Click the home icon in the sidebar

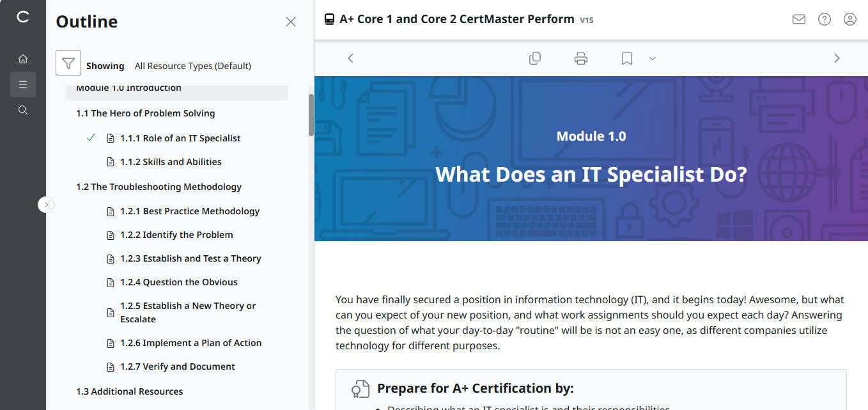(x=23, y=58)
